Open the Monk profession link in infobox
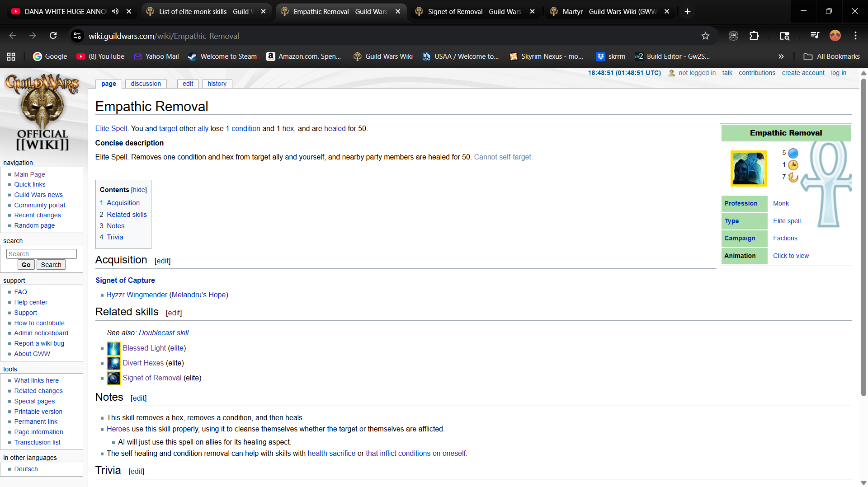Viewport: 868px width, 487px height. [x=781, y=203]
